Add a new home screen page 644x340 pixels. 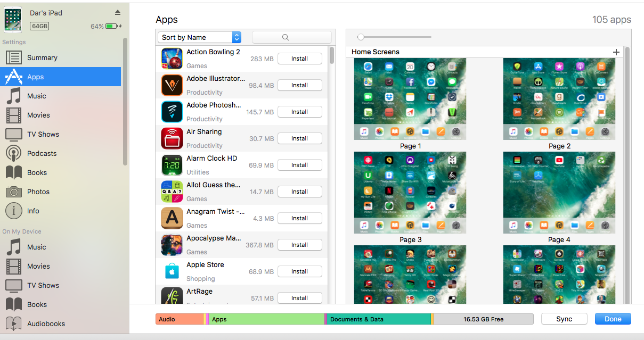616,52
